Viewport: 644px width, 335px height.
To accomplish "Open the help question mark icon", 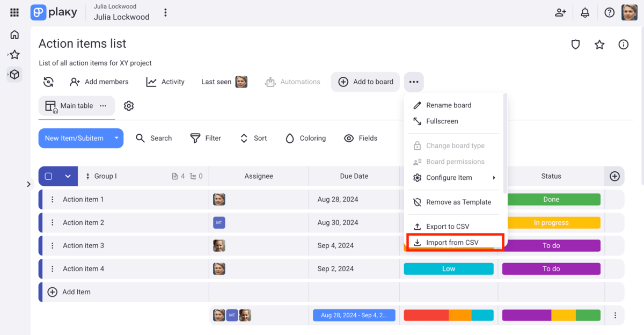I will click(609, 12).
